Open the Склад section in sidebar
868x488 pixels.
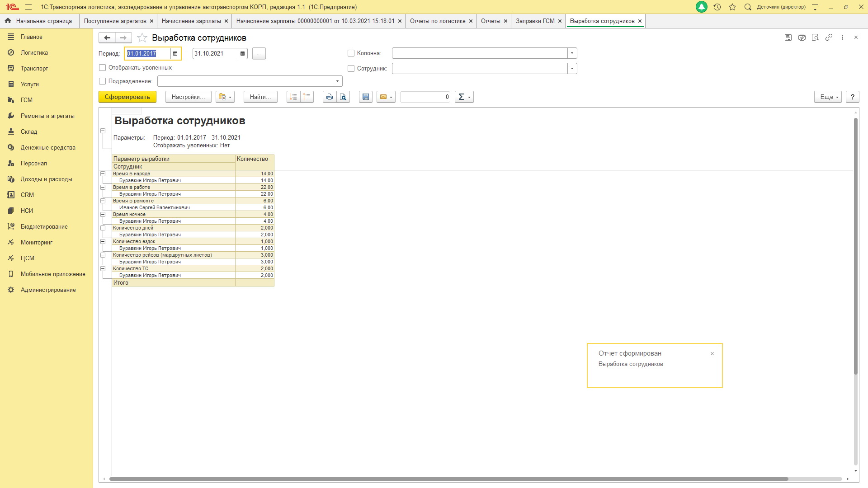(29, 131)
